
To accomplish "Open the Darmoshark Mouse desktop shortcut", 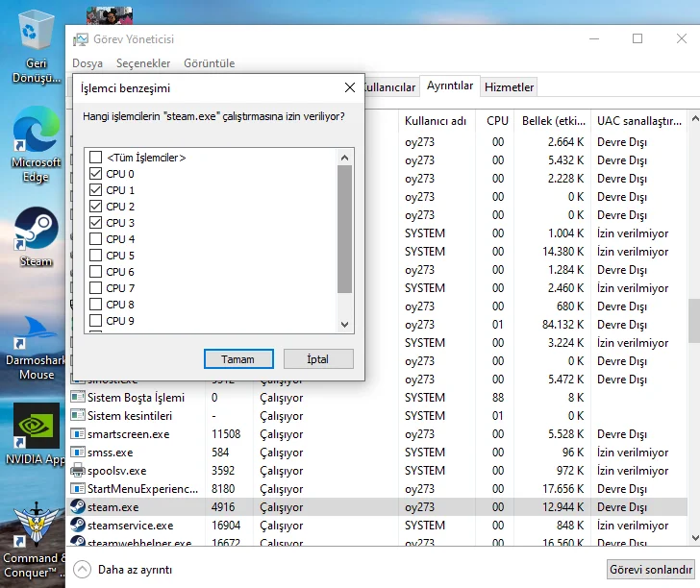I will click(x=36, y=348).
